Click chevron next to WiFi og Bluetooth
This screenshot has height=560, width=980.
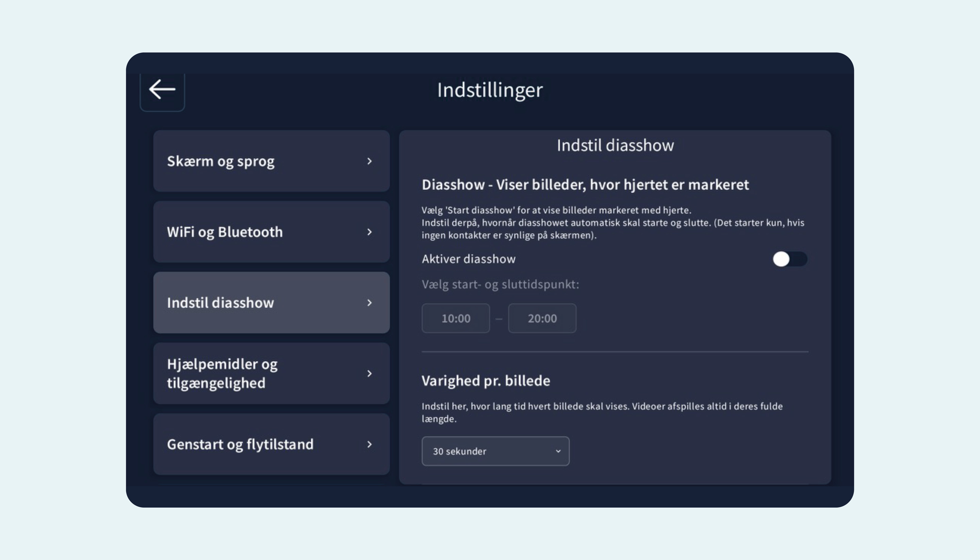tap(370, 232)
